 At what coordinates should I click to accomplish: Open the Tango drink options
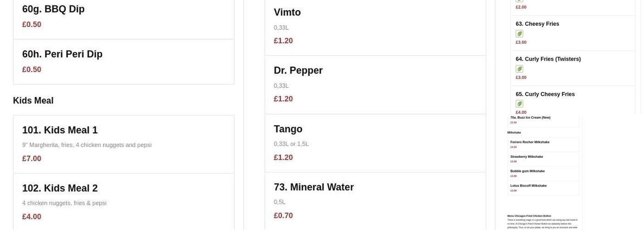(x=288, y=129)
